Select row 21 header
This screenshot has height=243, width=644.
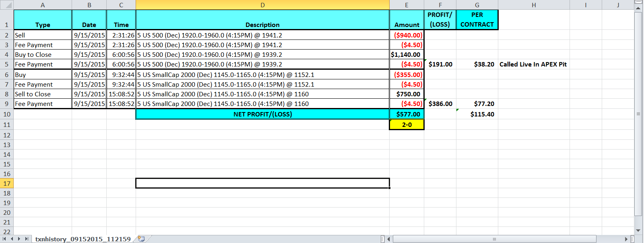7,222
